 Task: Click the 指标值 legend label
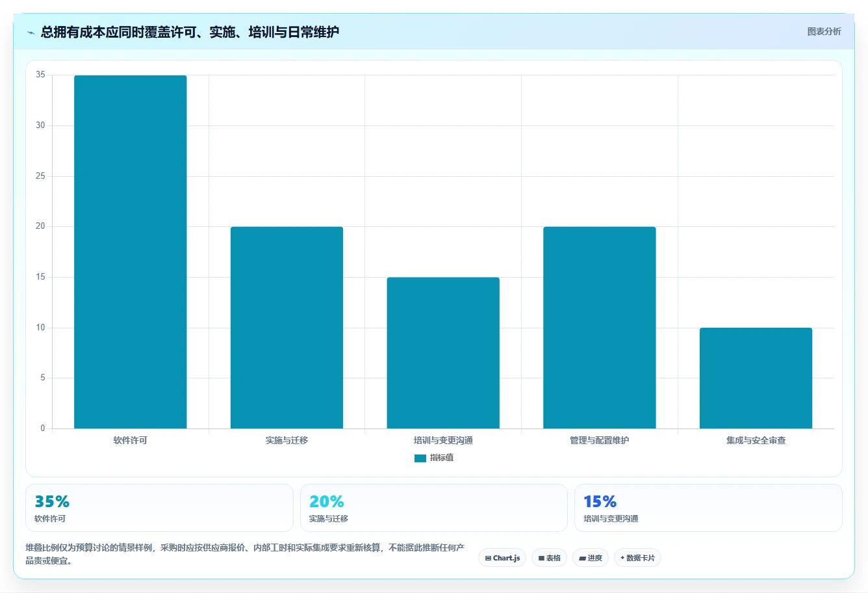pos(442,458)
